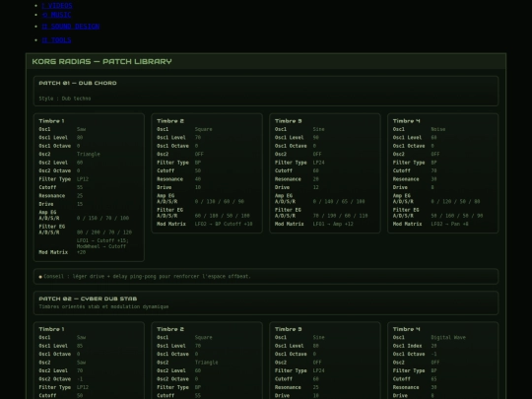Select the 'PATCH 01 — DUB CHORD' title
The height and width of the screenshot is (399, 532).
(78, 83)
